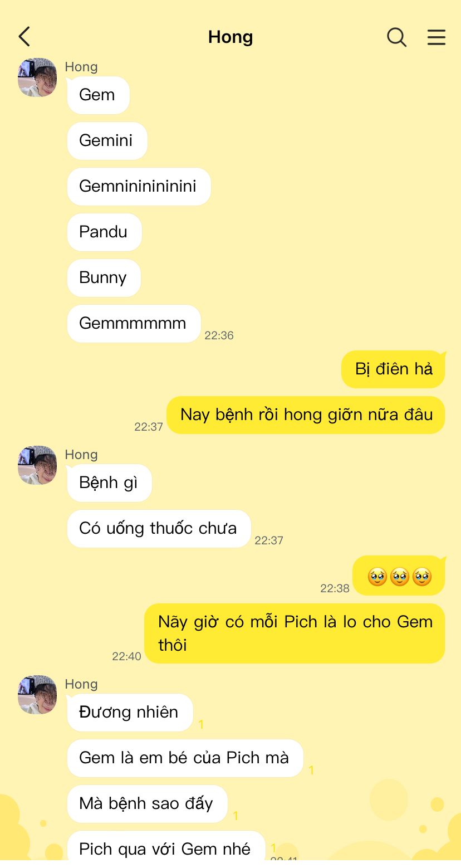The image size is (461, 868).
Task: Tap Hong's avatar beside the 'Gem' message
Action: (x=37, y=77)
